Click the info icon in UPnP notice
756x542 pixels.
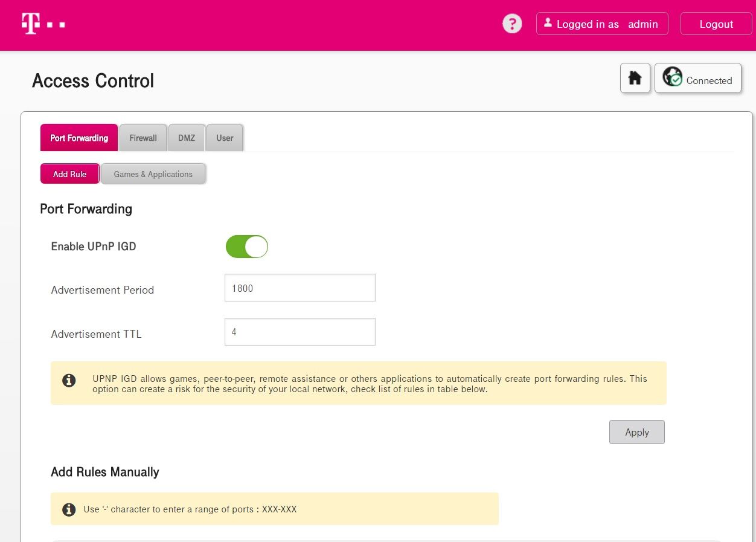(69, 381)
